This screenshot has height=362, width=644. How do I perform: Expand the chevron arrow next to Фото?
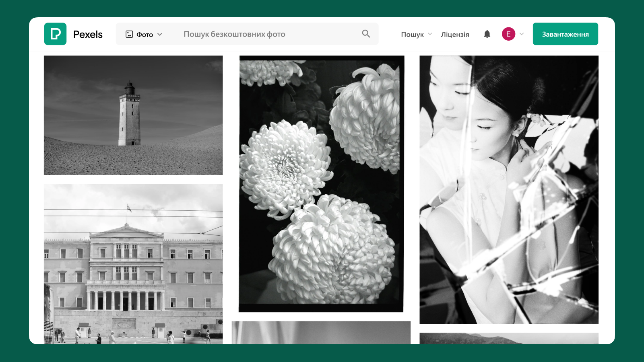[x=160, y=35]
